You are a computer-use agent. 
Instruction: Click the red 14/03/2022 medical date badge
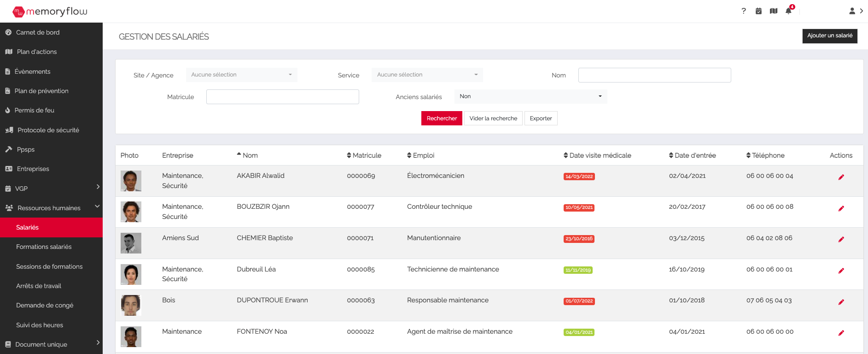pos(579,177)
